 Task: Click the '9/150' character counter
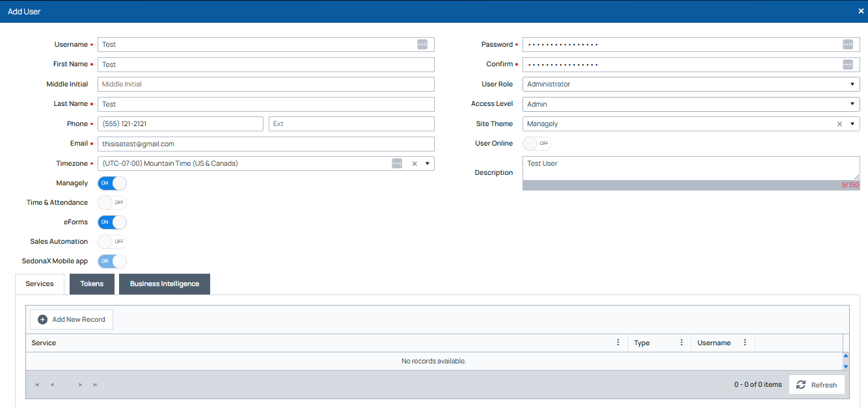(x=850, y=185)
